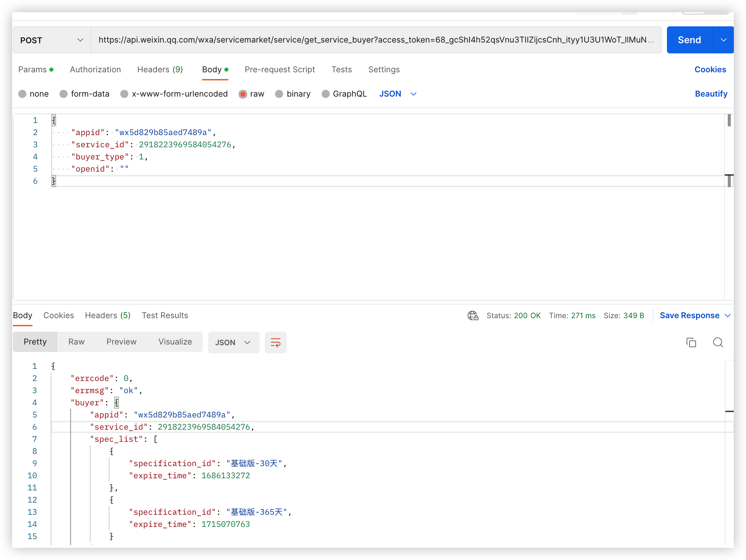This screenshot has width=746, height=560.
Task: Open the Send button dropdown arrow
Action: click(723, 40)
